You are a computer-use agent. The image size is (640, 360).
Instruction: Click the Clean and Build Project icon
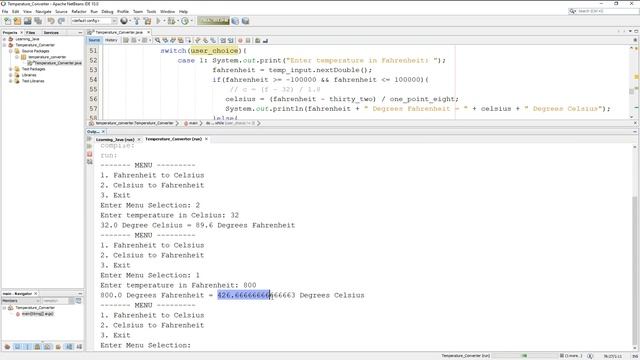tap(147, 21)
